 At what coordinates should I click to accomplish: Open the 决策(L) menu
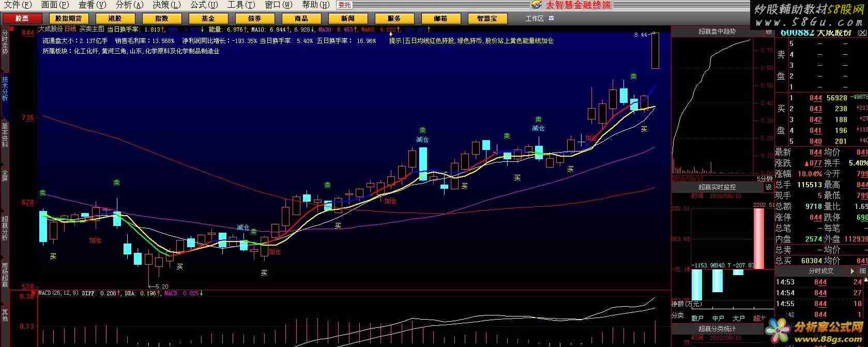(x=167, y=5)
